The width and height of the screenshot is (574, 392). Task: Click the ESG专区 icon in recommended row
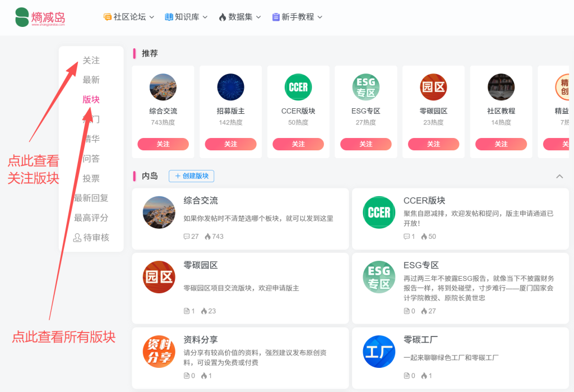[366, 87]
